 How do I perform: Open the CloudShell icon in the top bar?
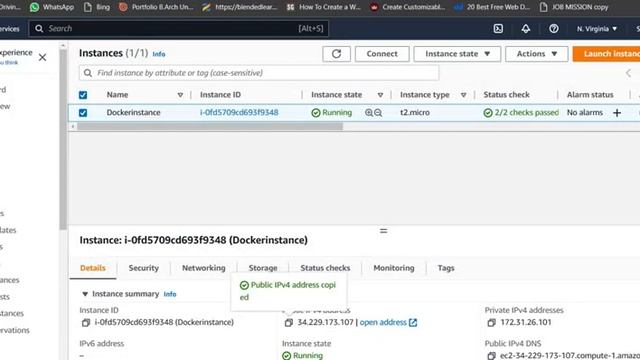[498, 29]
